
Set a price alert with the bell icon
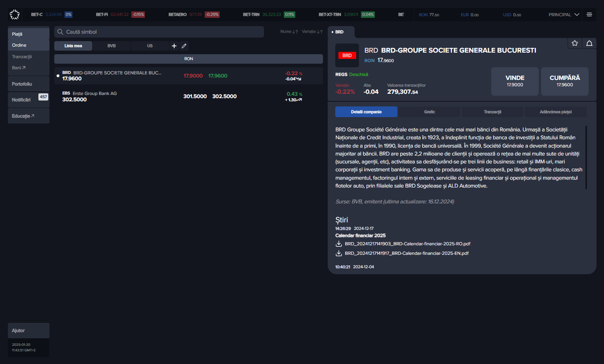click(589, 43)
